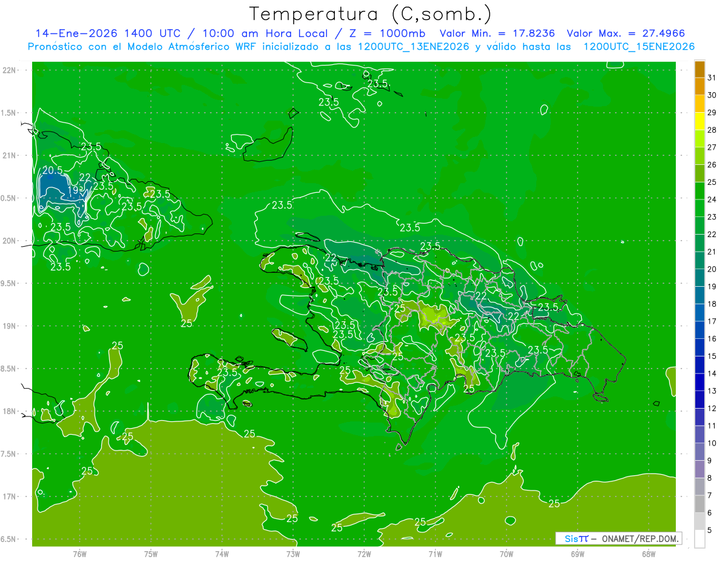Click the color scale label 8
Viewport: 728px width, 562px height.
710,478
